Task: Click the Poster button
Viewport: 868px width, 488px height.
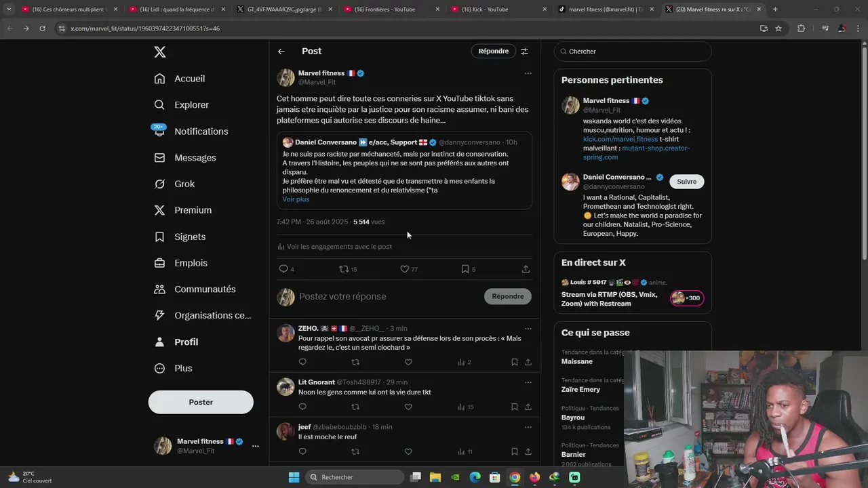Action: point(201,402)
